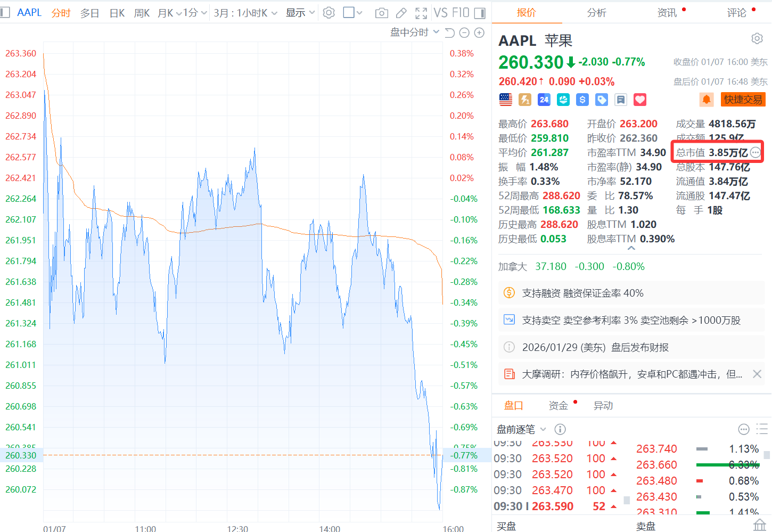772x532 pixels.
Task: Close the 大摩调研 news banner
Action: tap(757, 374)
